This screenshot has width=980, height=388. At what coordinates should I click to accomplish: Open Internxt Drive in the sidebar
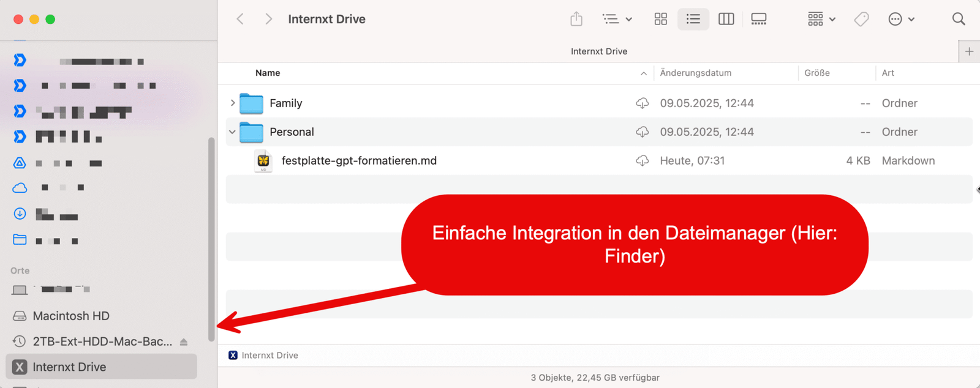pos(101,367)
